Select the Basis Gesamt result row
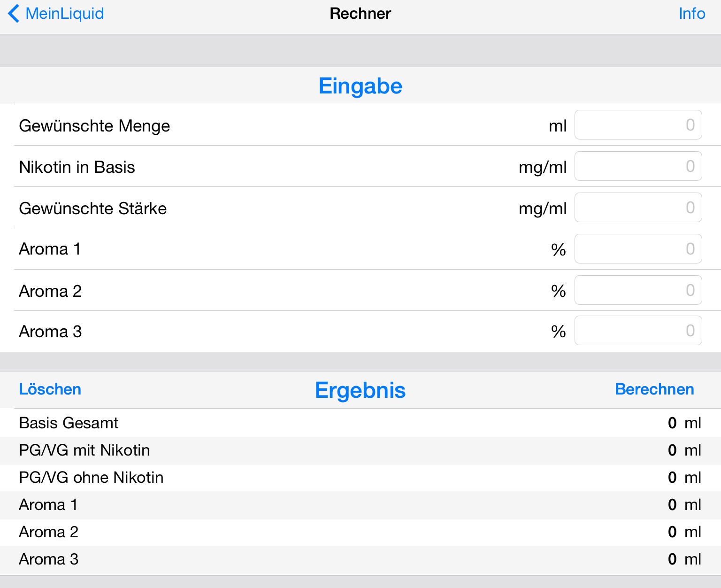Screen dimensions: 721x588 coord(360,423)
